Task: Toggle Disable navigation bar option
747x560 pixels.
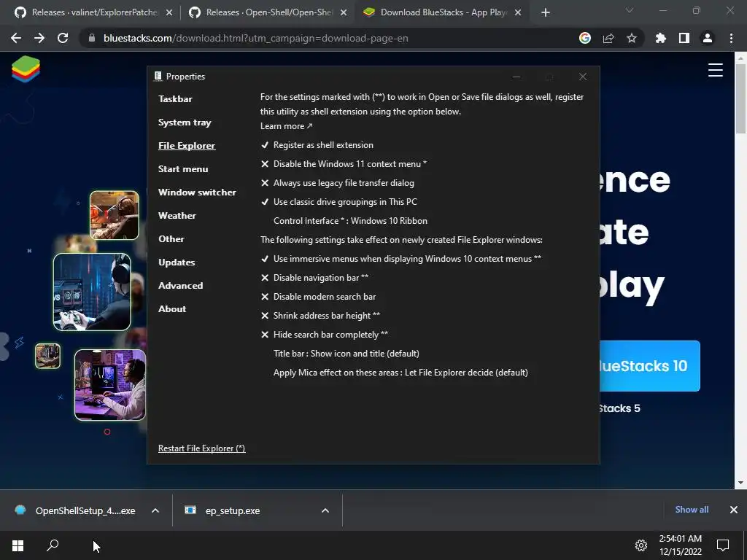Action: click(314, 278)
